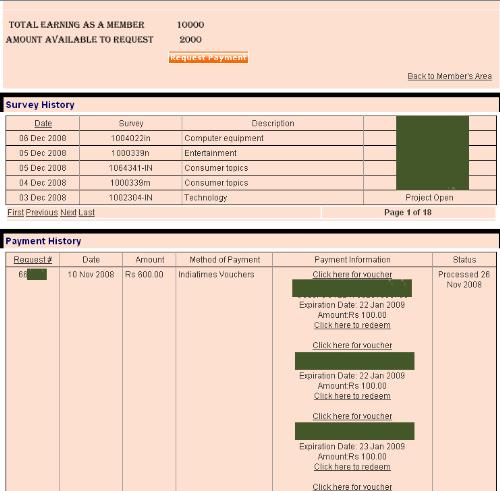Image resolution: width=500 pixels, height=491 pixels.
Task: Select the survey ID 1000339m
Action: tap(130, 183)
